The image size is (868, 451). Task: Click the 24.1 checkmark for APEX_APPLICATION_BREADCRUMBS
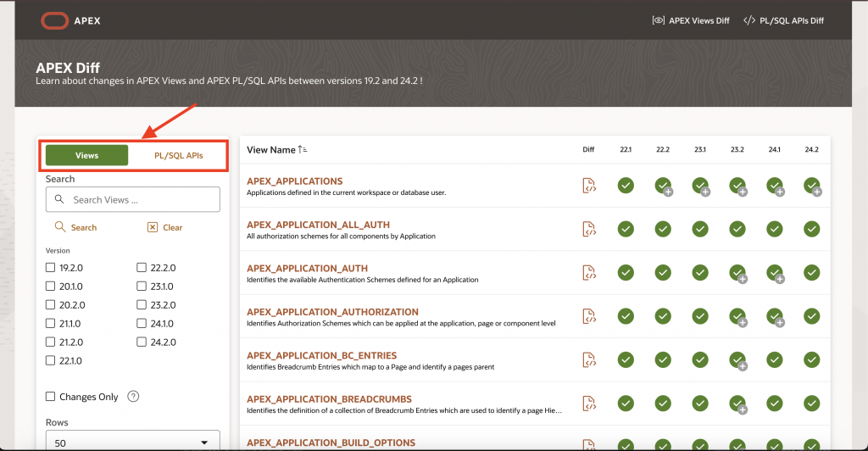(x=775, y=404)
